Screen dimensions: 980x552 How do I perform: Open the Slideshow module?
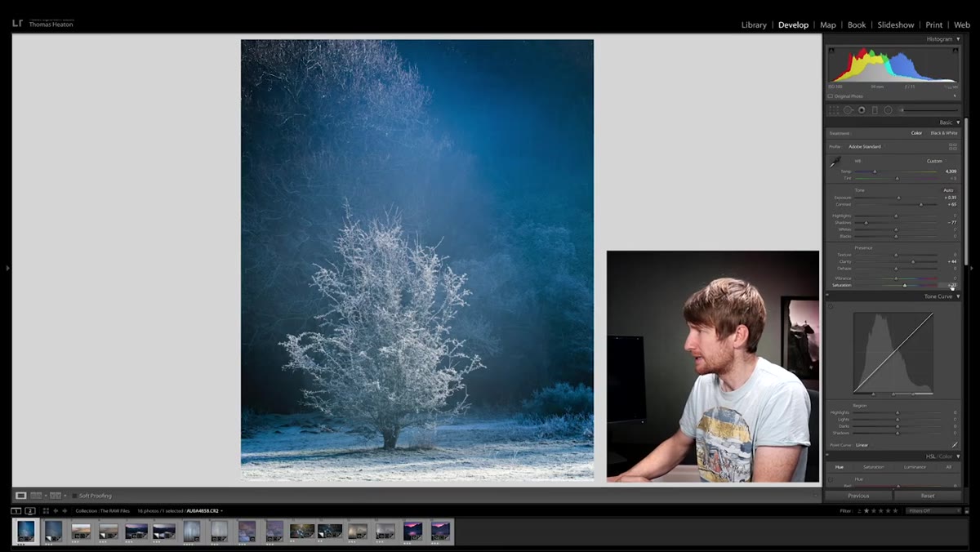896,24
